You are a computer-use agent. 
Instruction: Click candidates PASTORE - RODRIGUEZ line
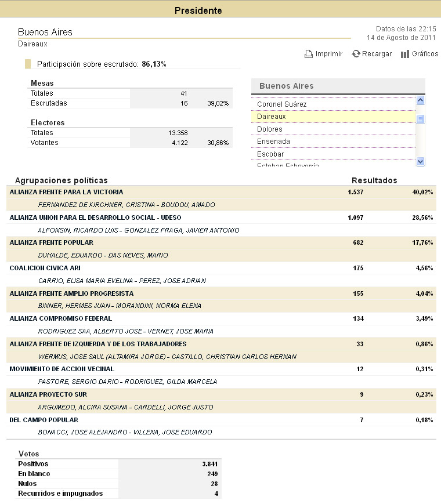tap(128, 382)
